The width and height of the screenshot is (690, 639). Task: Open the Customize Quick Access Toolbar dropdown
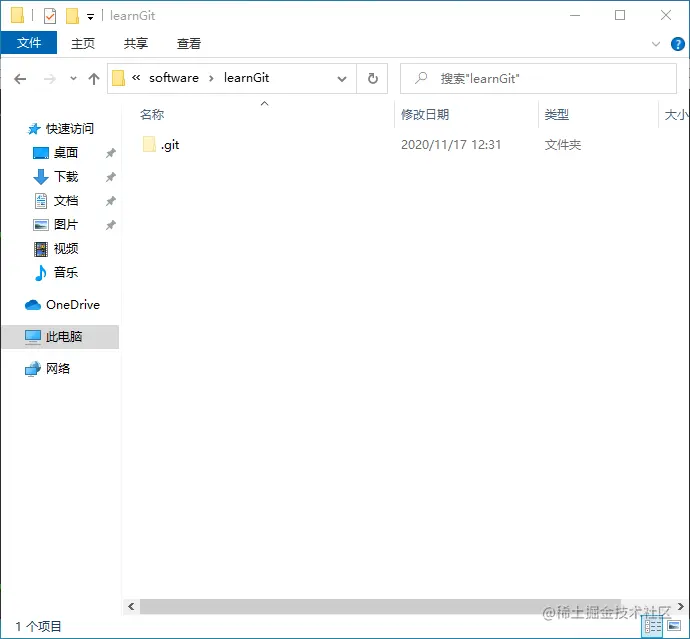click(90, 17)
